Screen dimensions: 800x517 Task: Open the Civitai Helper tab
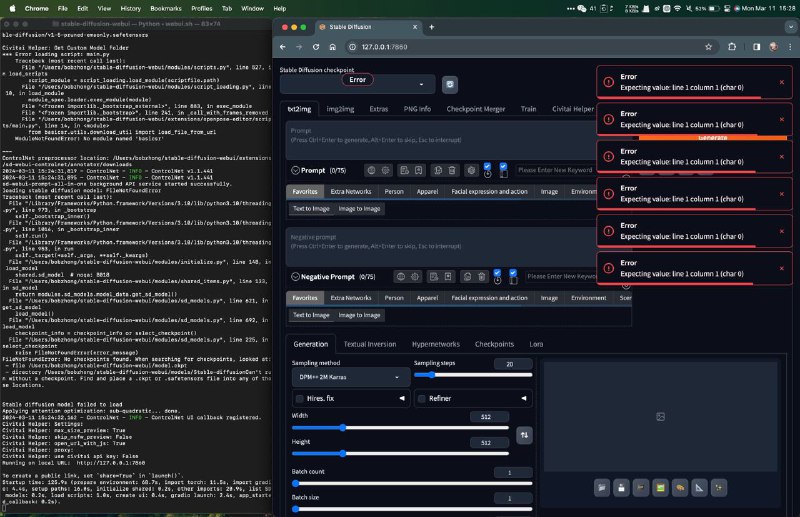[x=573, y=109]
